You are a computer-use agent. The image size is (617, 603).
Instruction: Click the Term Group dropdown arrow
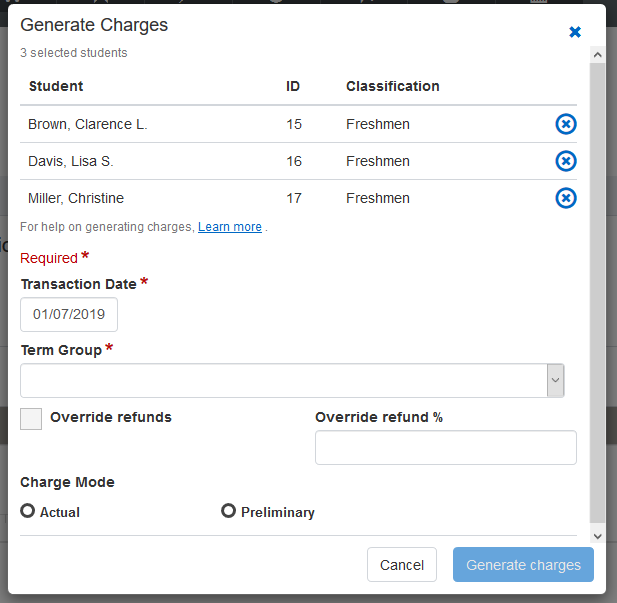(x=556, y=380)
